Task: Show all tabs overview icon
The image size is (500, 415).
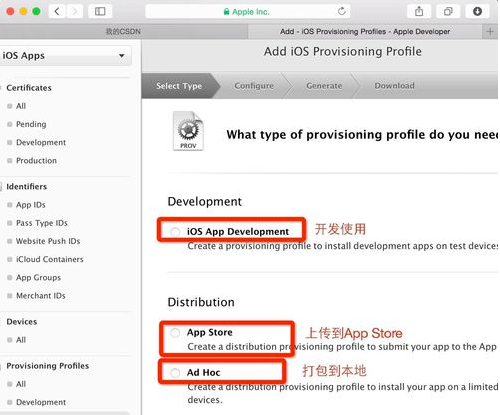Action: pyautogui.click(x=448, y=12)
